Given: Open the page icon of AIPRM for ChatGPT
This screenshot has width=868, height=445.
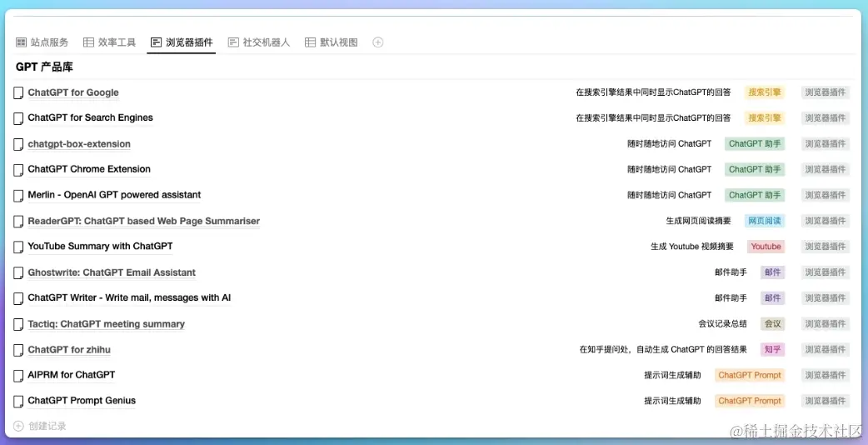Looking at the screenshot, I should [x=18, y=375].
